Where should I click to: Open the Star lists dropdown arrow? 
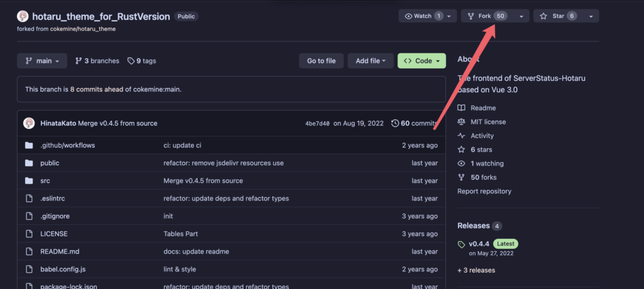[x=591, y=16]
